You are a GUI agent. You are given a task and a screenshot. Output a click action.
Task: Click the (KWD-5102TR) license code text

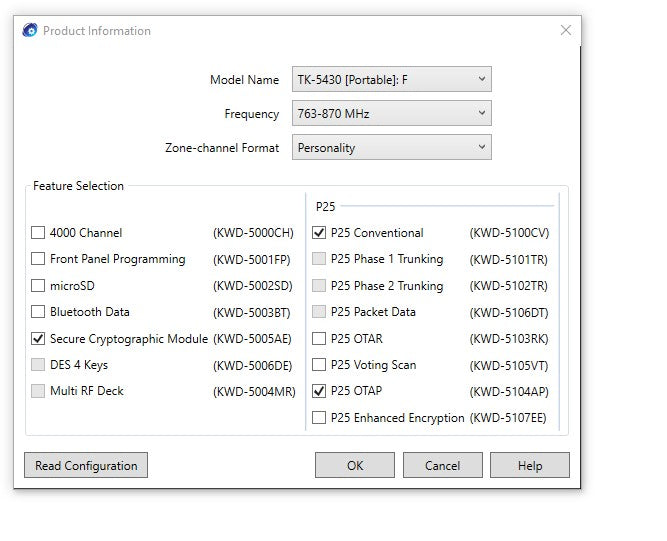pos(509,286)
